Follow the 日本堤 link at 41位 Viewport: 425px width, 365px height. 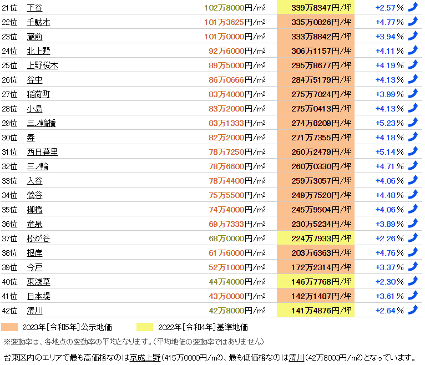point(38,296)
